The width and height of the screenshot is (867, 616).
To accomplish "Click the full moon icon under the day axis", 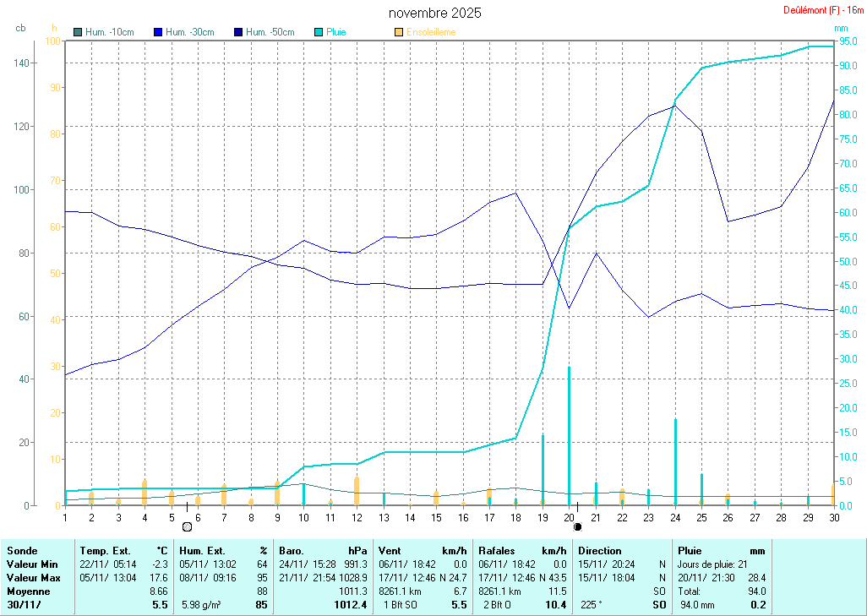I will (x=187, y=526).
